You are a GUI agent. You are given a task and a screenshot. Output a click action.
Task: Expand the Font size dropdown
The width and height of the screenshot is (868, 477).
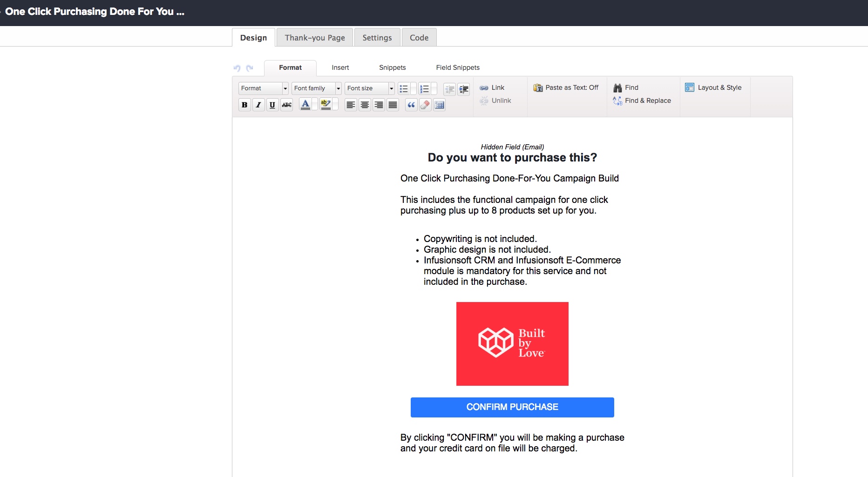369,88
